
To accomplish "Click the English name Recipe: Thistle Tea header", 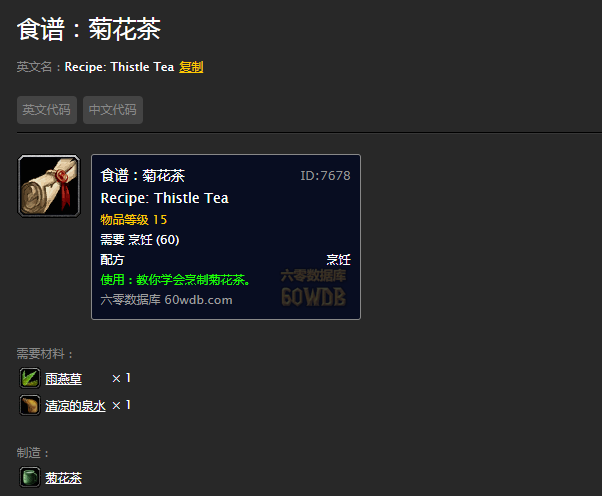I will 119,67.
